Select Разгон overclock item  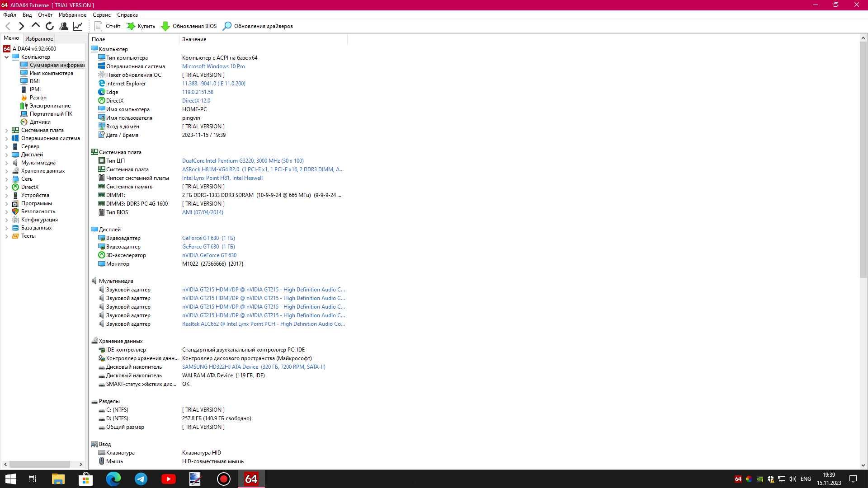pyautogui.click(x=38, y=98)
